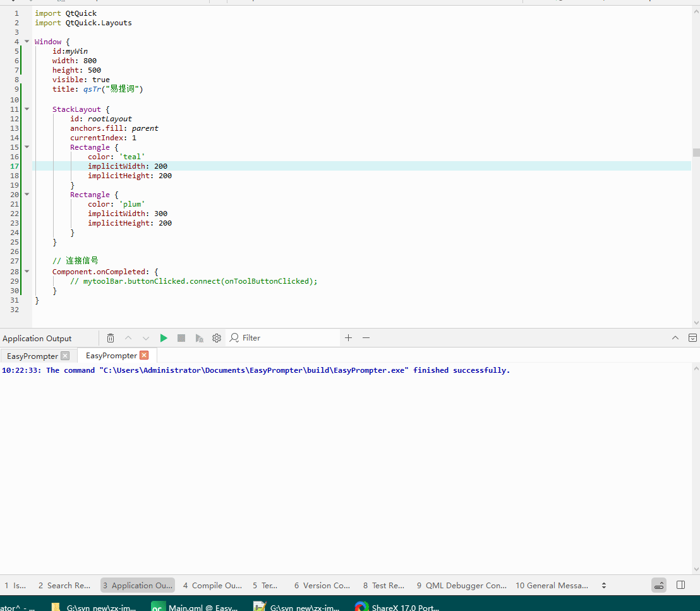Viewport: 700px width, 611px height.
Task: Close active EasyPrompter tab with red X
Action: coord(144,355)
